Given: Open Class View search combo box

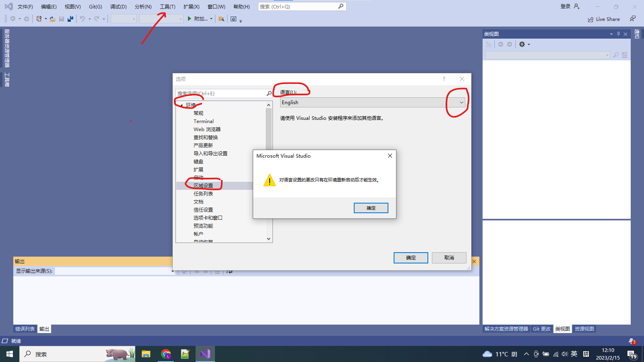Looking at the screenshot, I should coord(547,55).
